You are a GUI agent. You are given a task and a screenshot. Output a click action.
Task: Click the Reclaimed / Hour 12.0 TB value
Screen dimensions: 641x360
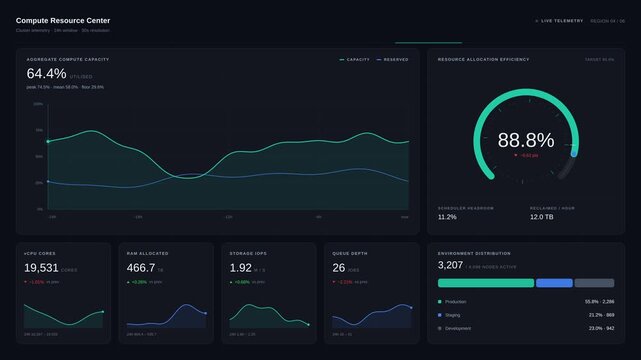542,217
